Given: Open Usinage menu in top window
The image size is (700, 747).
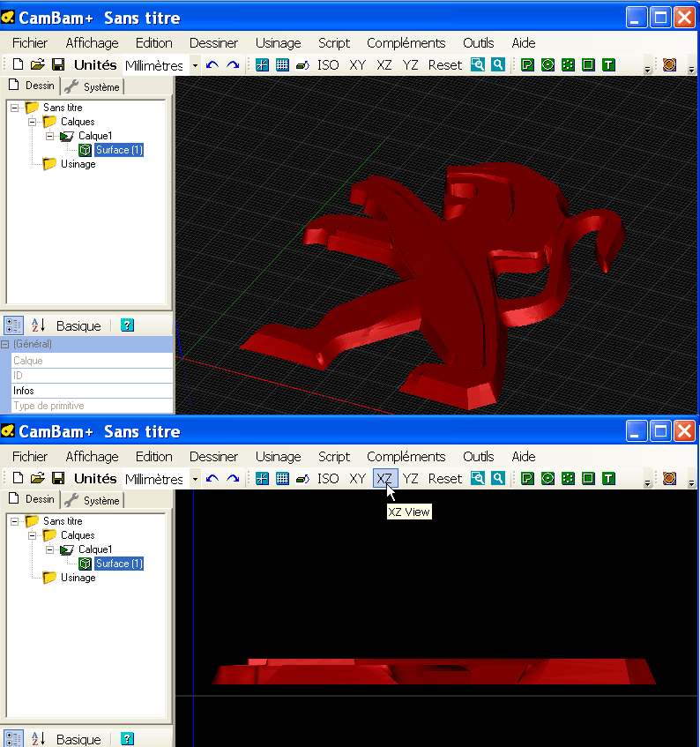Looking at the screenshot, I should 278,43.
